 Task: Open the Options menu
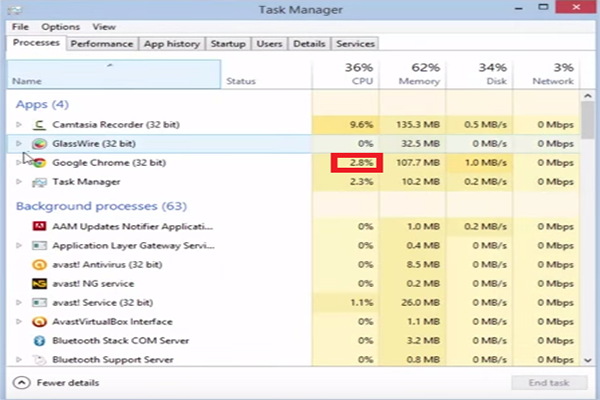pyautogui.click(x=60, y=27)
